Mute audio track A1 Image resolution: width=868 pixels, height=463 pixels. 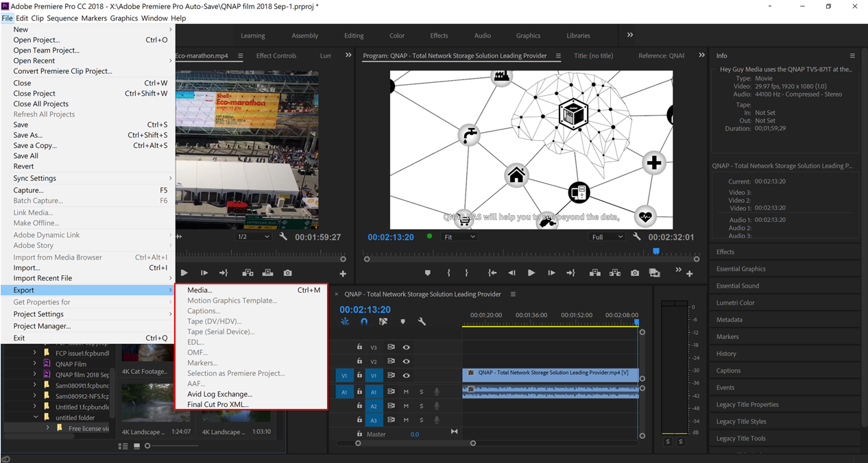406,392
